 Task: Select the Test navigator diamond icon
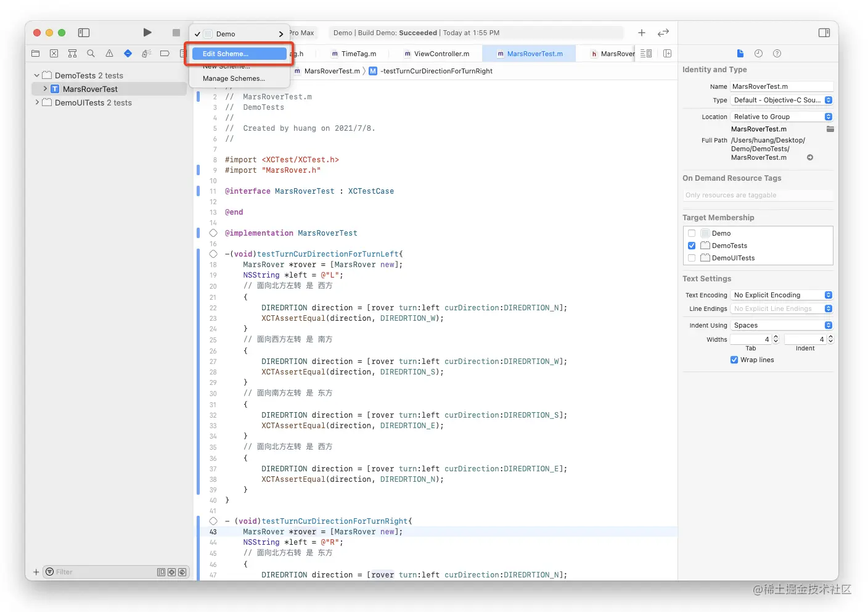[x=128, y=54]
